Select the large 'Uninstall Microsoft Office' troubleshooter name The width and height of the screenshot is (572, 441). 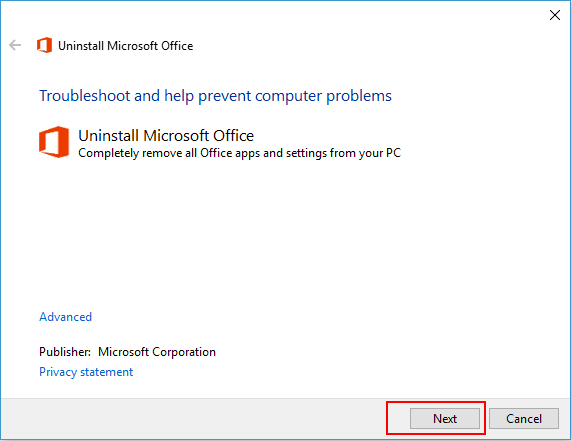click(x=166, y=135)
